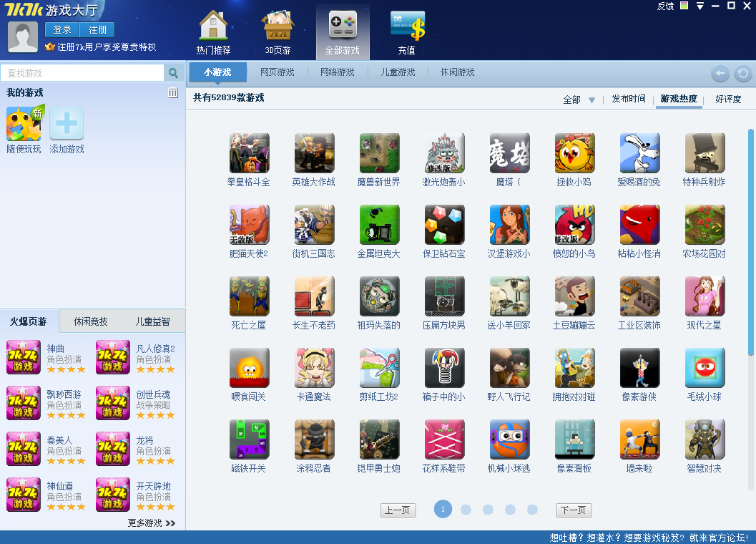The width and height of the screenshot is (756, 544).
Task: Click the skin color icon in title bar
Action: click(x=684, y=6)
